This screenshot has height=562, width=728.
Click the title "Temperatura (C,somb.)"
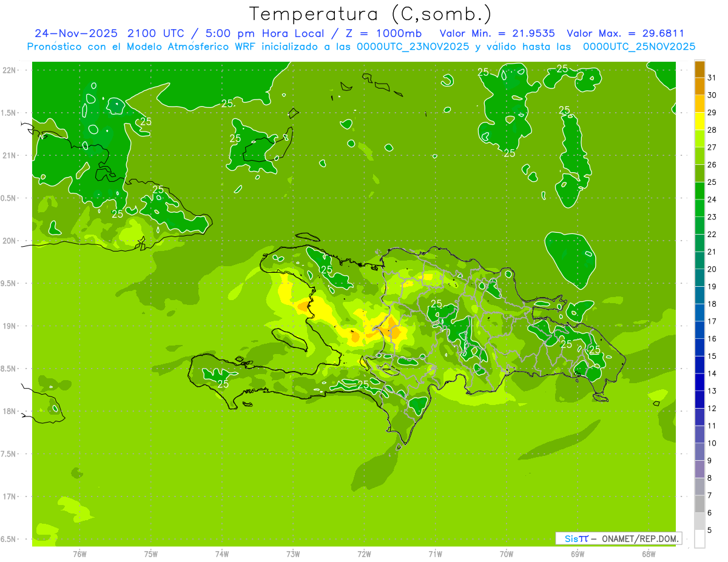point(370,14)
